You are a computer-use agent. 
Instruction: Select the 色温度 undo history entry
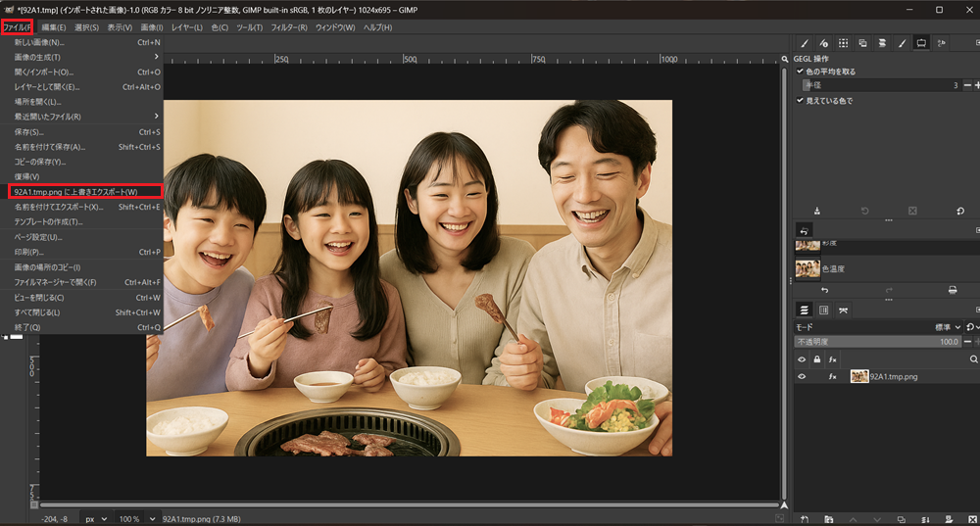pyautogui.click(x=886, y=268)
